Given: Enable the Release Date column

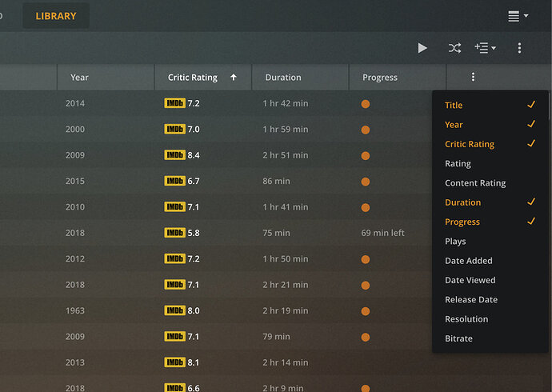Looking at the screenshot, I should coord(490,299).
